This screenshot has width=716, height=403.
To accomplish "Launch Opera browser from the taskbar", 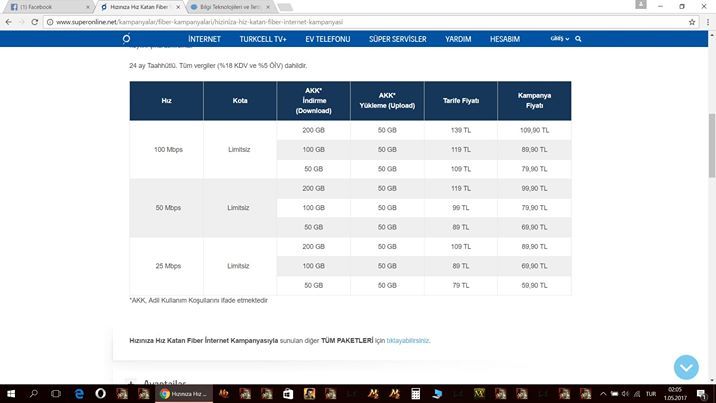I will (x=100, y=393).
